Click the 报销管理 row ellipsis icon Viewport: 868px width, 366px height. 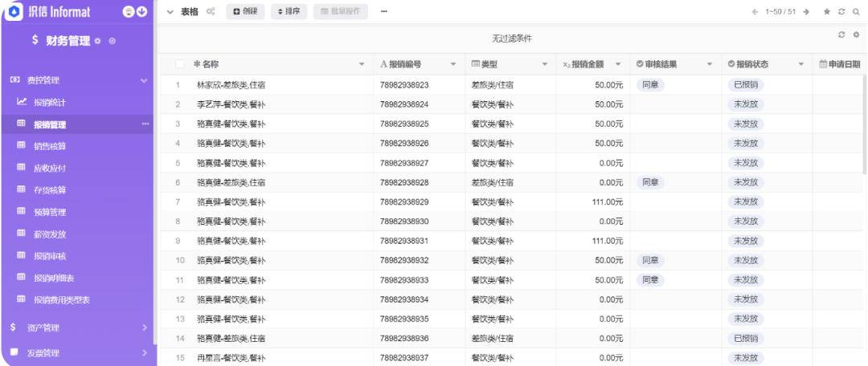(x=145, y=124)
